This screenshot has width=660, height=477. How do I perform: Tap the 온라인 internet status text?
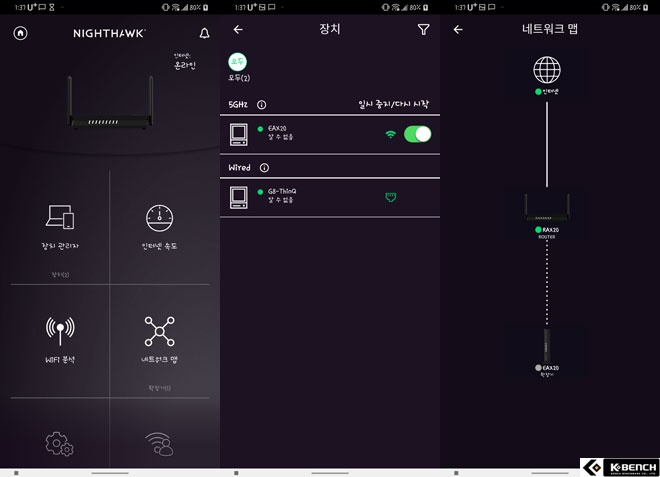tap(185, 65)
